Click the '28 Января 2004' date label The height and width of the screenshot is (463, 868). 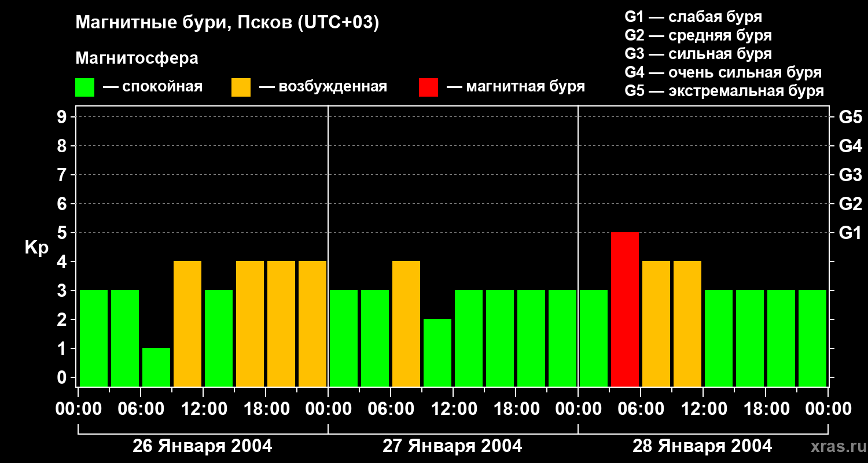click(x=703, y=446)
